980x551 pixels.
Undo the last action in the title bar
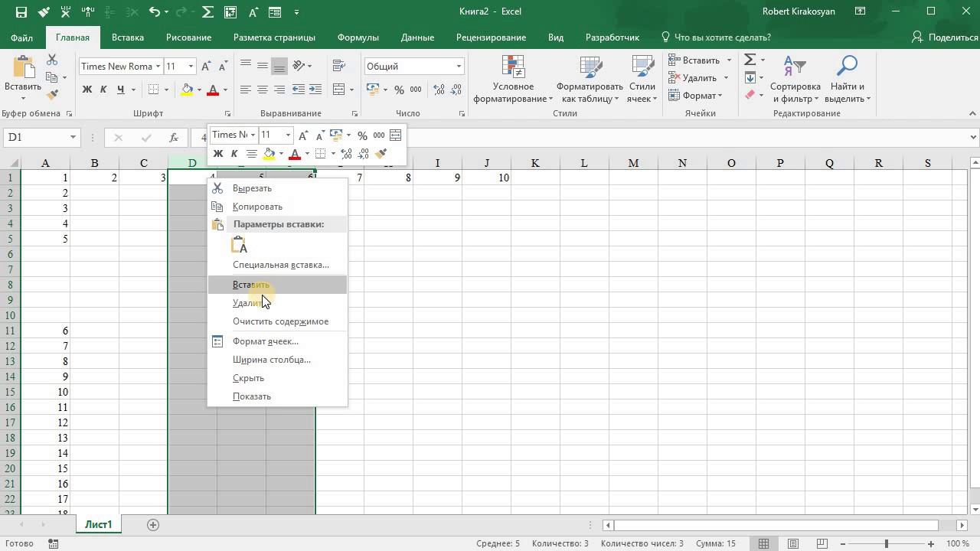point(155,11)
